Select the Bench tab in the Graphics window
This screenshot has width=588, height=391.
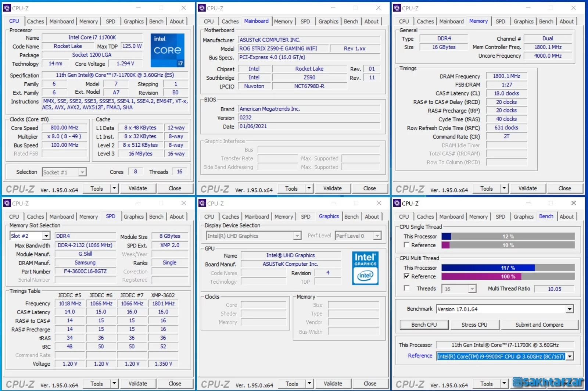tap(351, 216)
